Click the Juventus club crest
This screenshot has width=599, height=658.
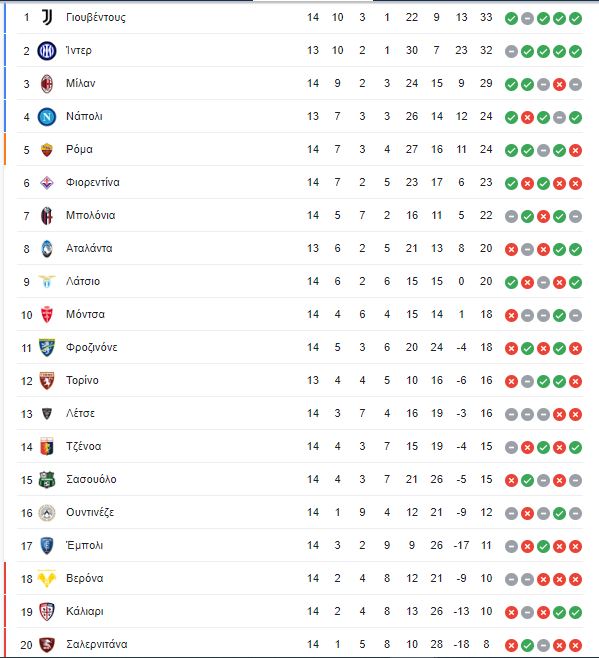pyautogui.click(x=47, y=18)
